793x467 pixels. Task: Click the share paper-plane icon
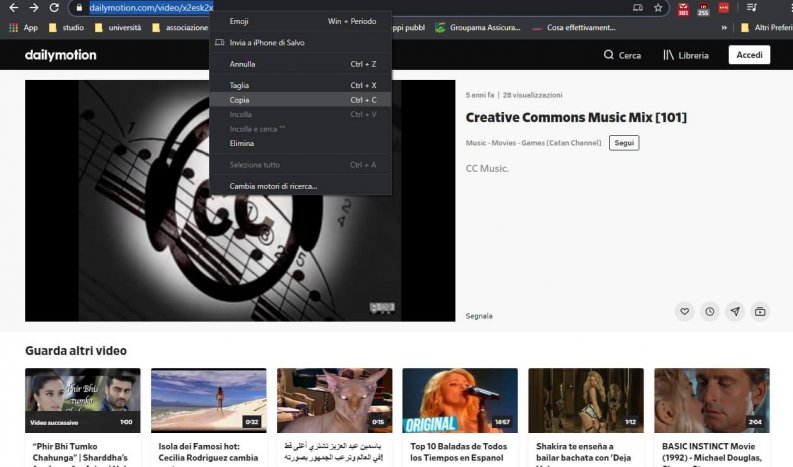pos(735,312)
